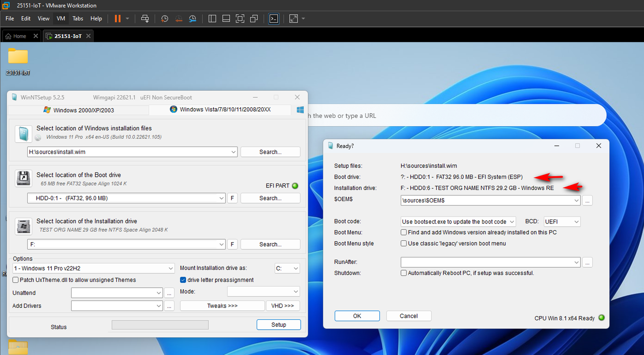Open the Unattend file dropdown
This screenshot has height=355, width=644.
(x=117, y=293)
